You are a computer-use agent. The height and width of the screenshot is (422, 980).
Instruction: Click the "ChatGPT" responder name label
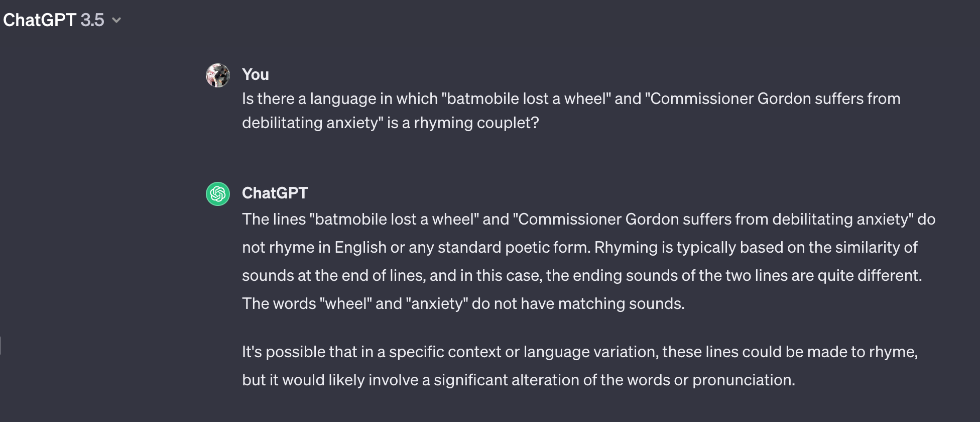275,193
